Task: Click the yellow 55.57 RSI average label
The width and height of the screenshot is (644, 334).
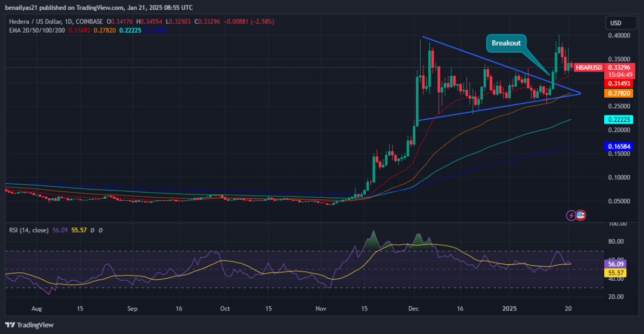Action: point(616,273)
